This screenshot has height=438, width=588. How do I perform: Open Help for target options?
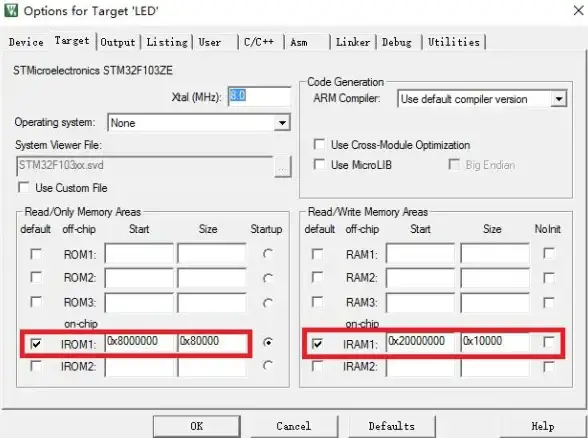(543, 426)
